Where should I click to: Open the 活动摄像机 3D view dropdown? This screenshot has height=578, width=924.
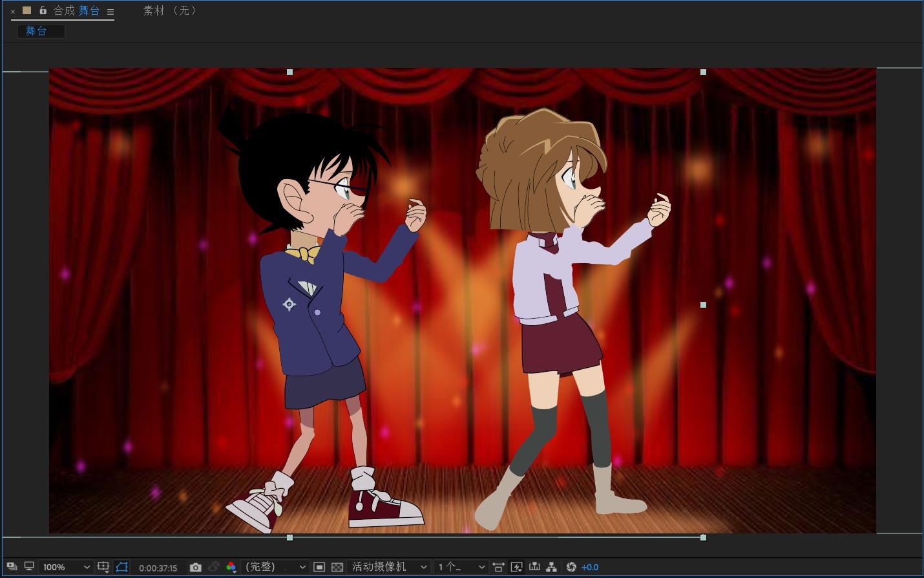coord(390,567)
